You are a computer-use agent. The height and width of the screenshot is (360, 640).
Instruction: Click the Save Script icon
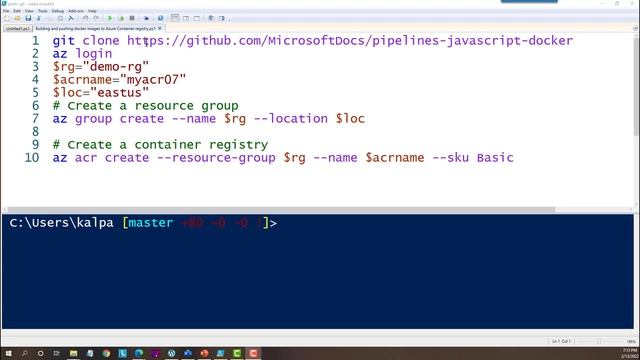tap(28, 18)
